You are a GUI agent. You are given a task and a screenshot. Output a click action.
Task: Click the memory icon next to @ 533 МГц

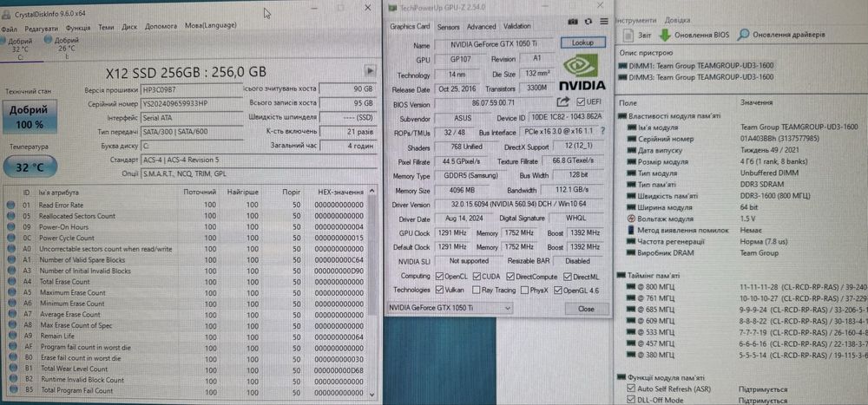click(x=632, y=332)
